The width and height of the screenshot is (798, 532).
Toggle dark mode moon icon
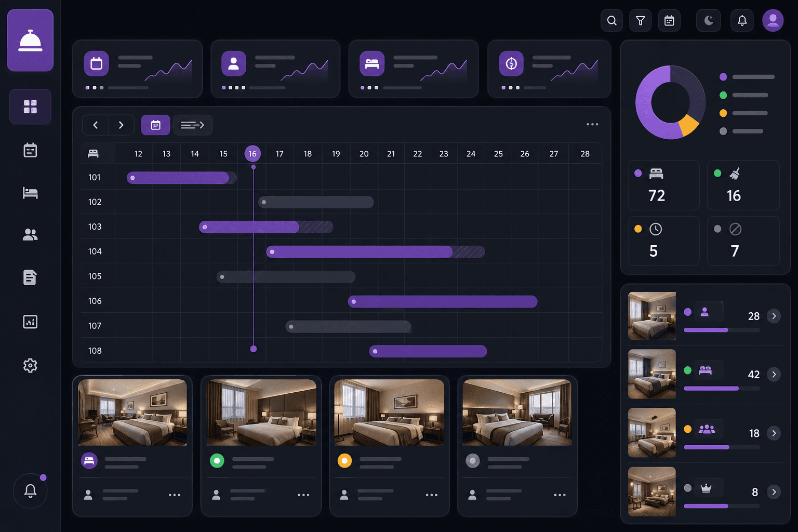(x=709, y=21)
